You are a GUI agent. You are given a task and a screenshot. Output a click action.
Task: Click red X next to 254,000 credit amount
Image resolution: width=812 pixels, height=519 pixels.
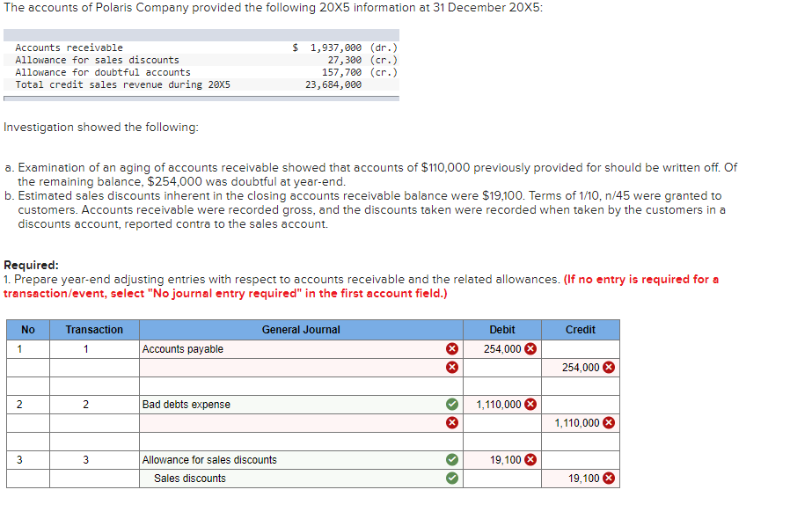(x=610, y=367)
